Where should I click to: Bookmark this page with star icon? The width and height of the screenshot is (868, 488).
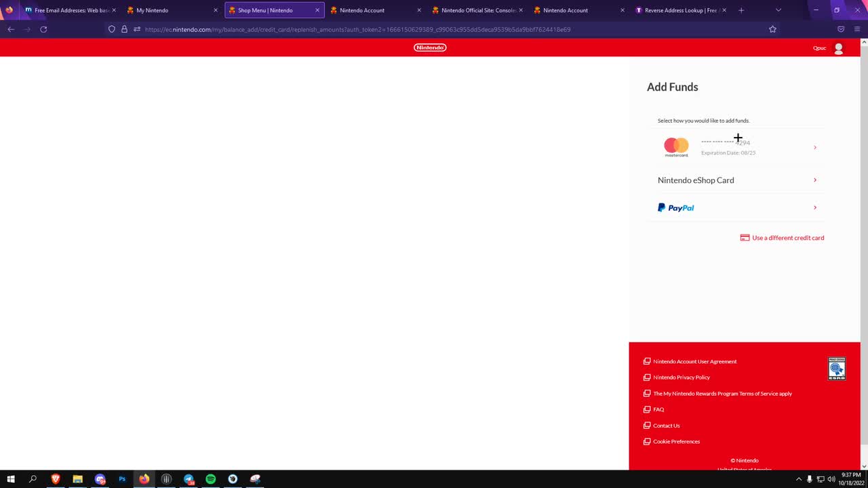click(772, 29)
